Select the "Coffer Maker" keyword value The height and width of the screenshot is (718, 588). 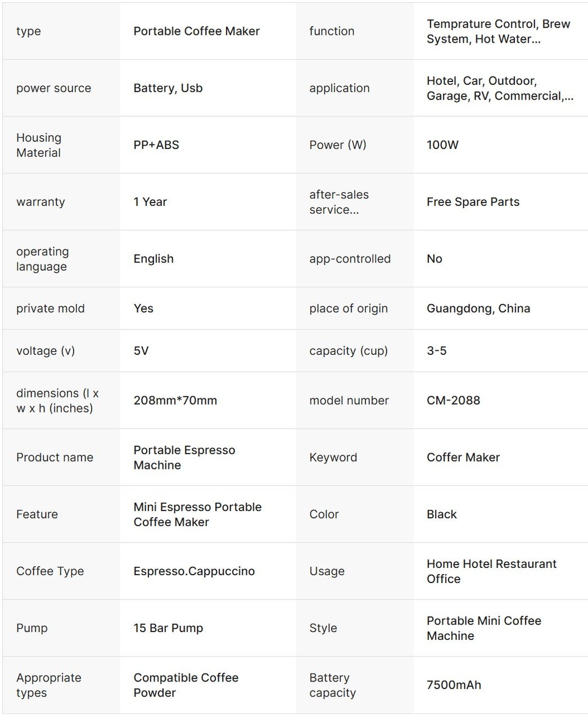click(x=463, y=457)
